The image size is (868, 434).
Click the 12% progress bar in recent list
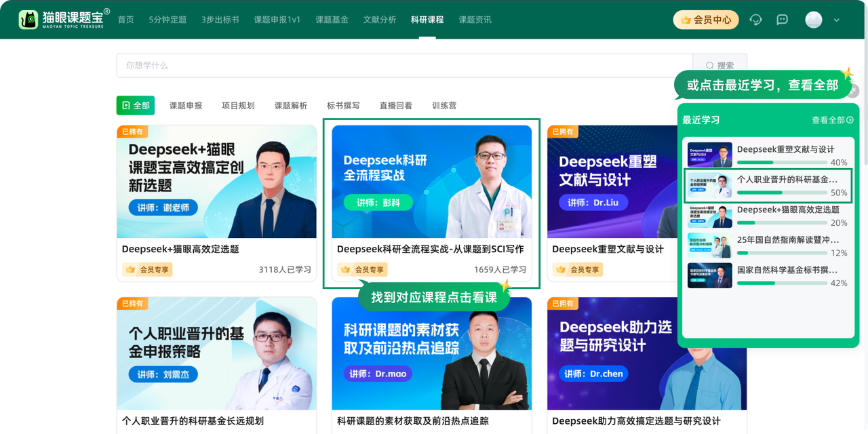782,253
